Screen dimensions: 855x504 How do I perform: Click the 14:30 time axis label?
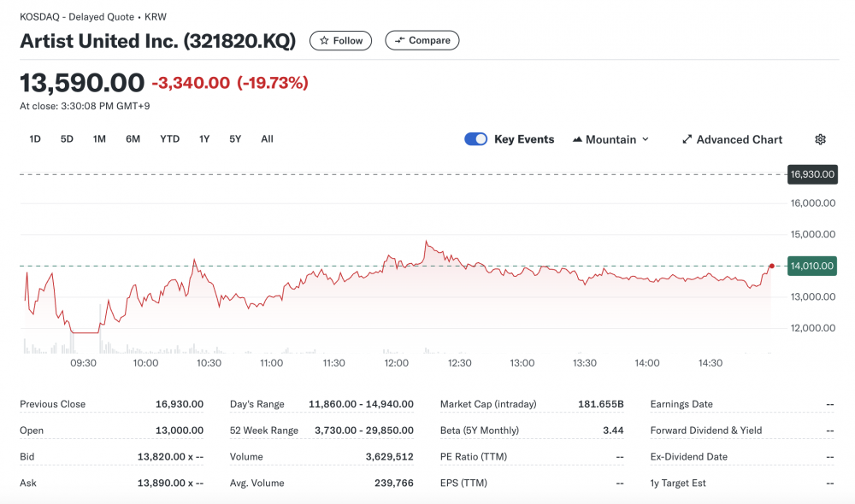(711, 363)
